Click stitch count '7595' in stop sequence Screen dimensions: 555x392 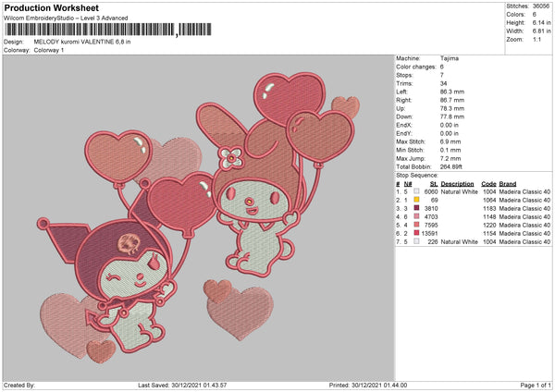431,225
